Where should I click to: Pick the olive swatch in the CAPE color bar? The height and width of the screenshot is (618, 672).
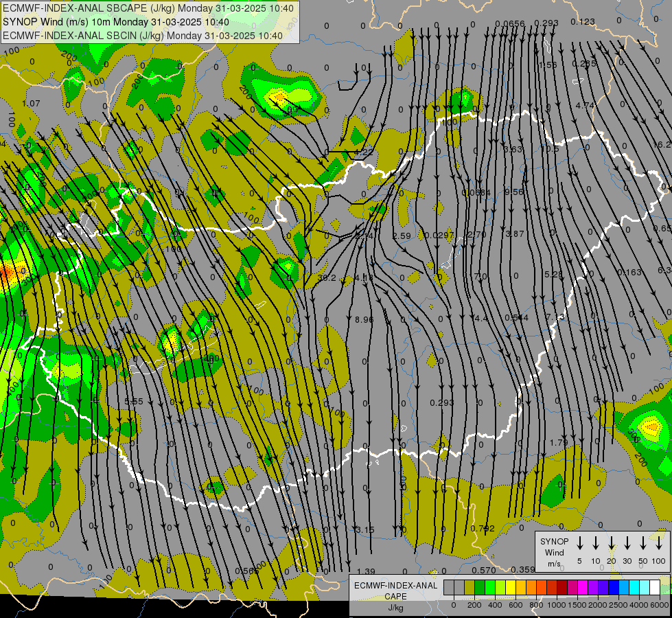[x=470, y=587]
